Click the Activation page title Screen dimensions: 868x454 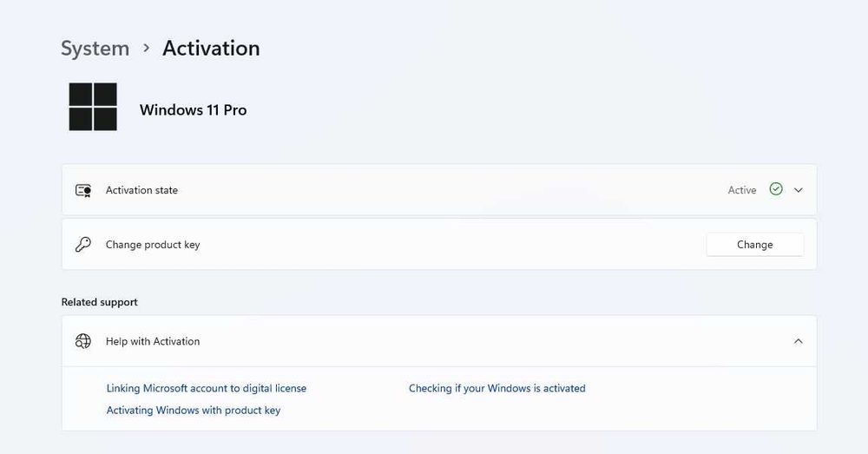pos(211,49)
